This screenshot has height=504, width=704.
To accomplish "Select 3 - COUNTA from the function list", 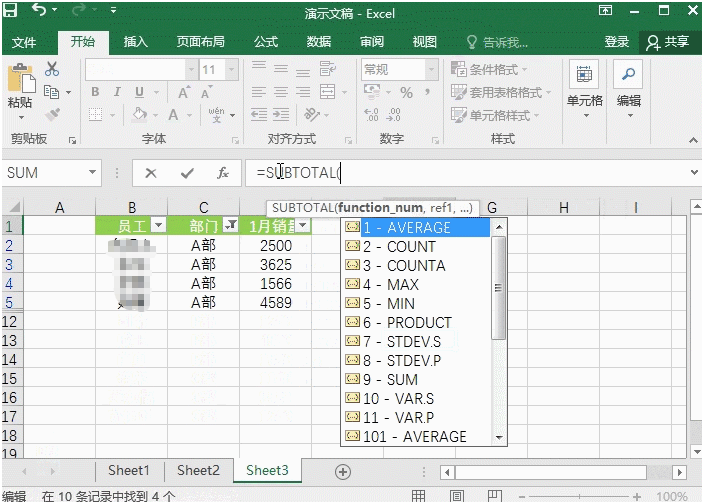I will tap(415, 266).
